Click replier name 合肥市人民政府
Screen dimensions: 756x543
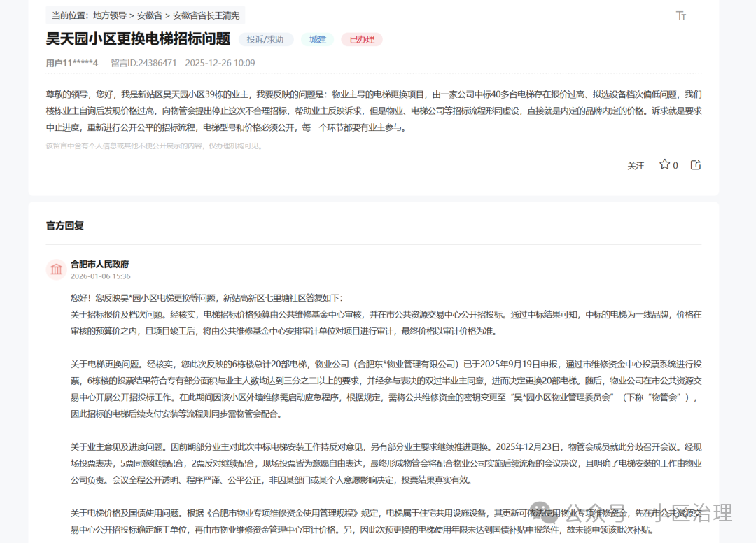click(x=100, y=264)
